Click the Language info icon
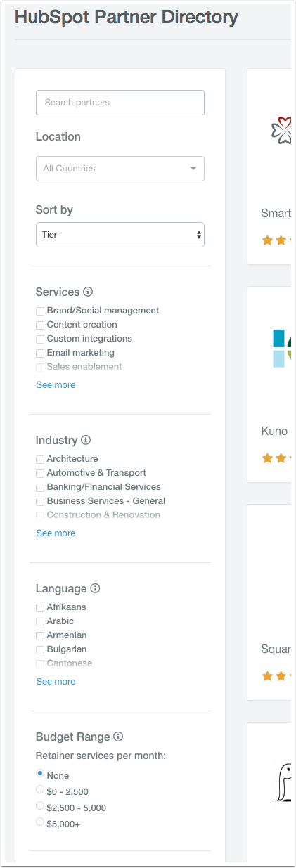 (96, 588)
